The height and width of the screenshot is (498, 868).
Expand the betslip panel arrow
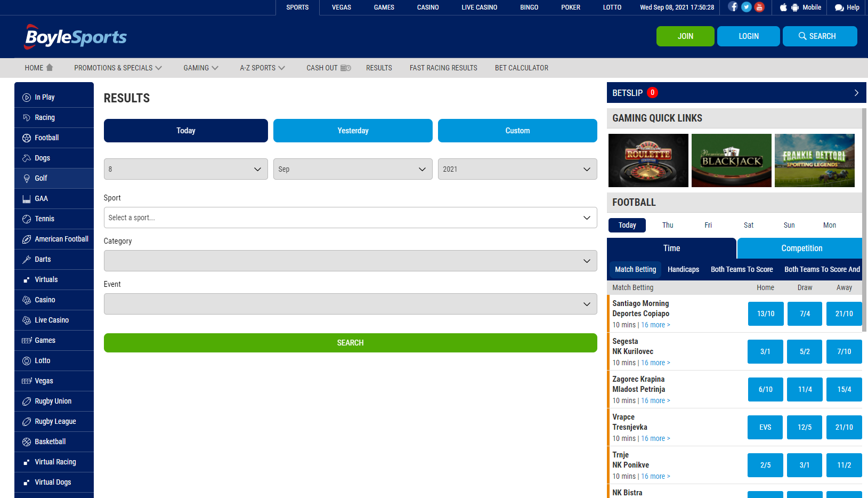pyautogui.click(x=856, y=93)
